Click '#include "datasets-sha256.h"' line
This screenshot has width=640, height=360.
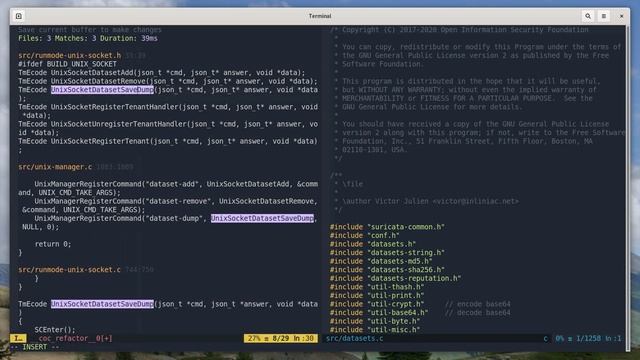coord(387,270)
